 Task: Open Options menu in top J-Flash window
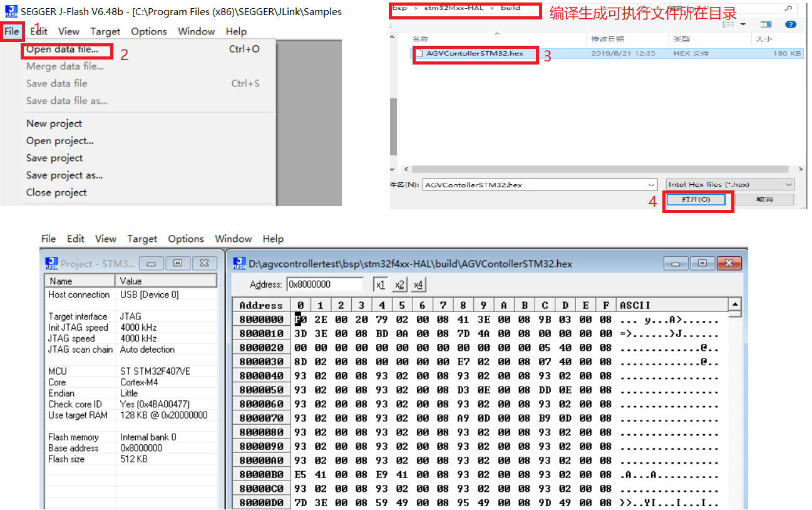pos(149,31)
